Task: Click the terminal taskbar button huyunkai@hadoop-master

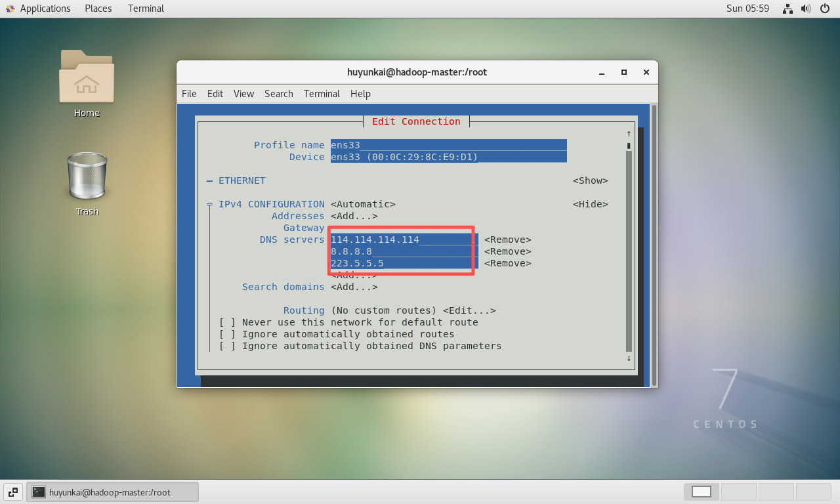Action: tap(112, 492)
